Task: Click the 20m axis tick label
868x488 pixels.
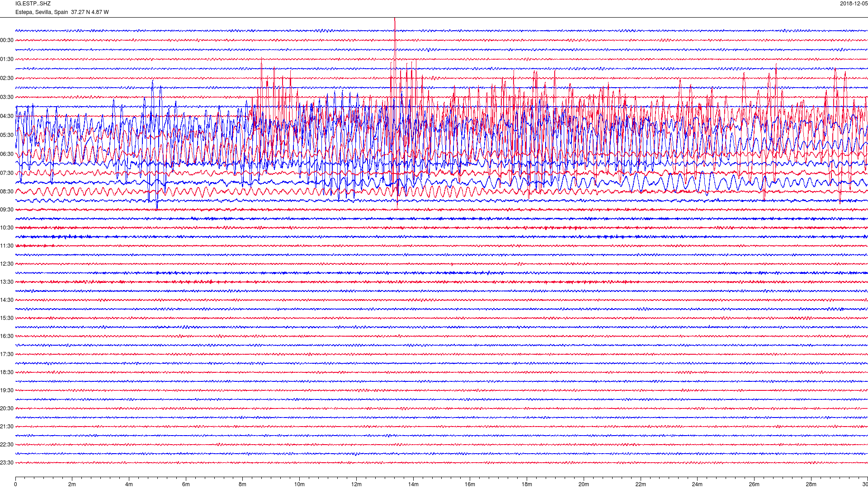Action: [584, 484]
